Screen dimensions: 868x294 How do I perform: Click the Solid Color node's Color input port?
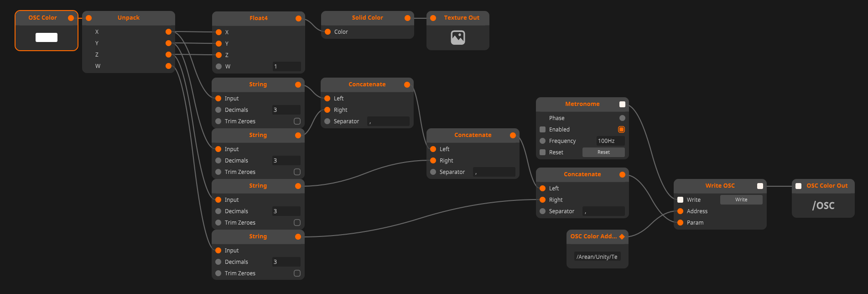tap(327, 32)
